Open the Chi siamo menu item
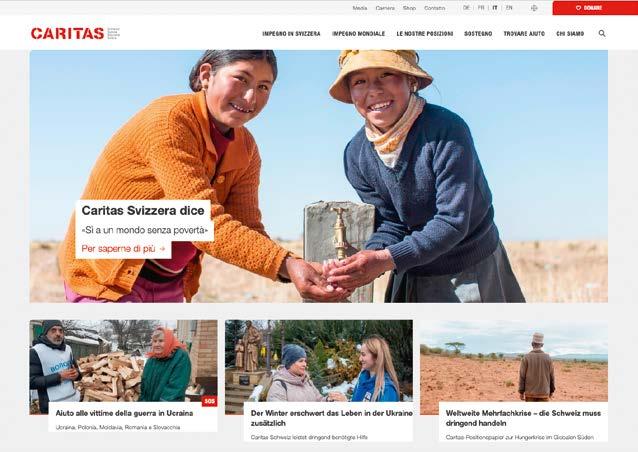Image resolution: width=638 pixels, height=452 pixels. pos(570,34)
